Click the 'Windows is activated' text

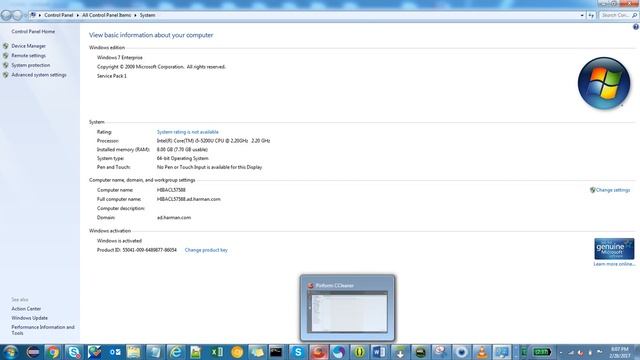(119, 241)
